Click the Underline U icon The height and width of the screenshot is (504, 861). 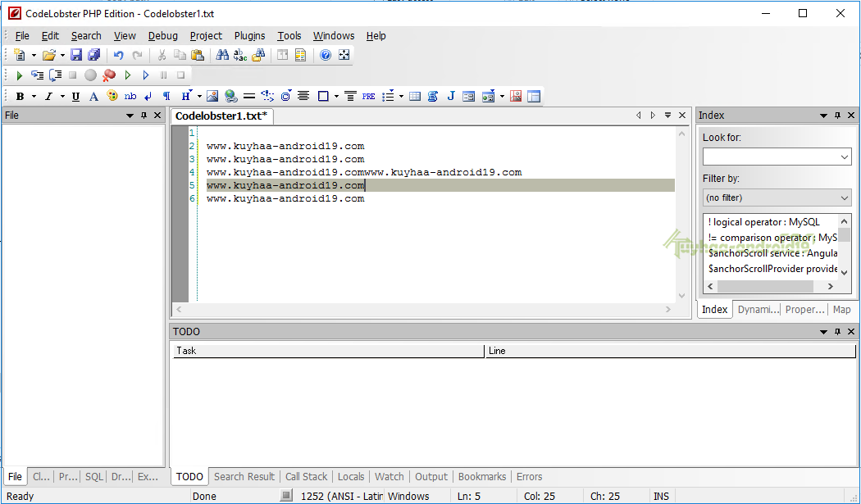tap(75, 97)
